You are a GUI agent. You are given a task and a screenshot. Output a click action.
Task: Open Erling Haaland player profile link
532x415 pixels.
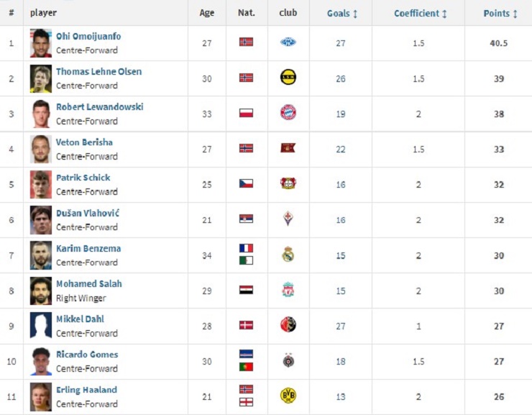(x=86, y=390)
